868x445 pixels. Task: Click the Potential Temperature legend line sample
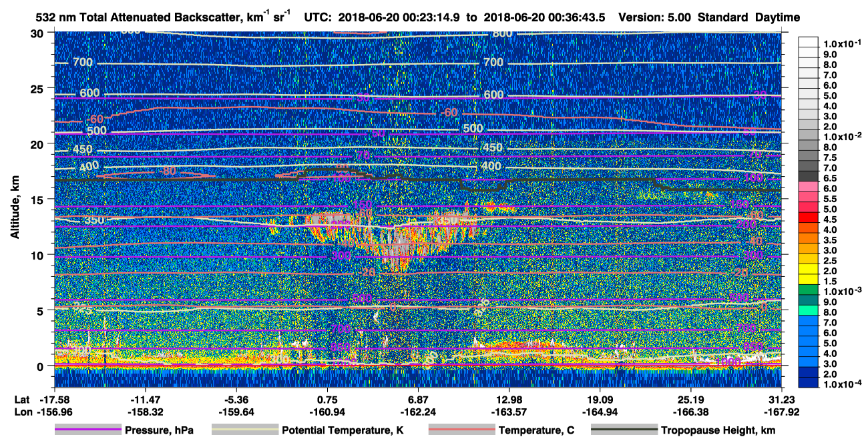(x=244, y=430)
